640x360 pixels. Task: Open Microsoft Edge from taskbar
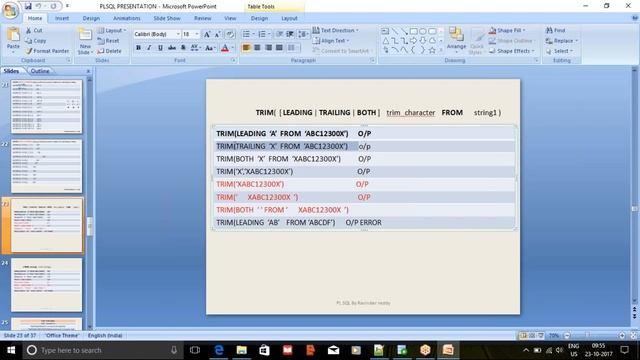219,350
